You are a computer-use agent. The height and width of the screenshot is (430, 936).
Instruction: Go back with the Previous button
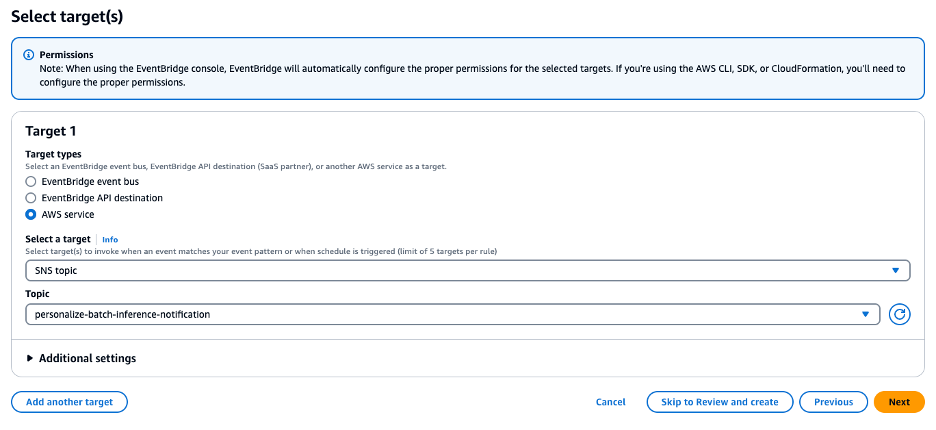833,402
